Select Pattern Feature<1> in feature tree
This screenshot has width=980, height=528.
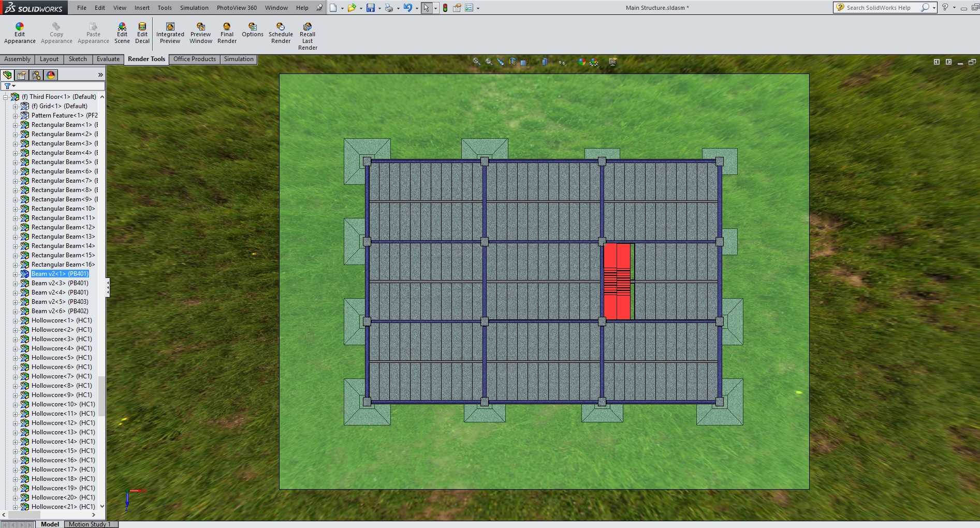coord(64,115)
